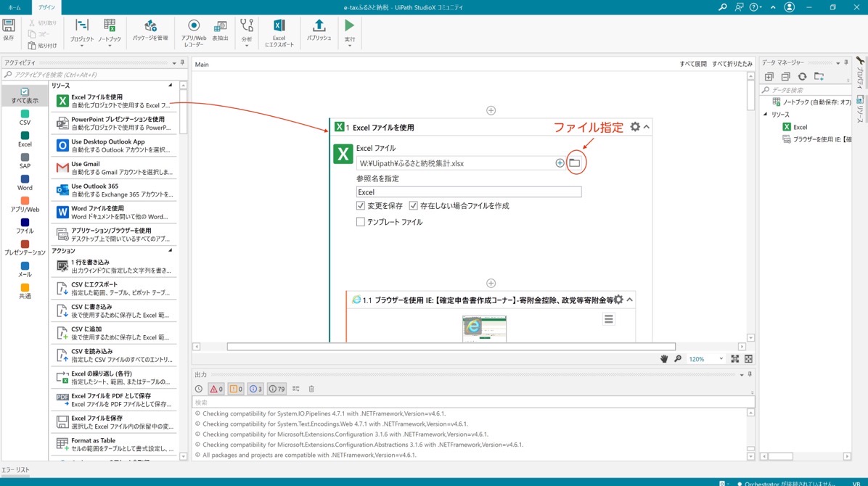
Task: Open the Project ribbon button
Action: coord(81,32)
